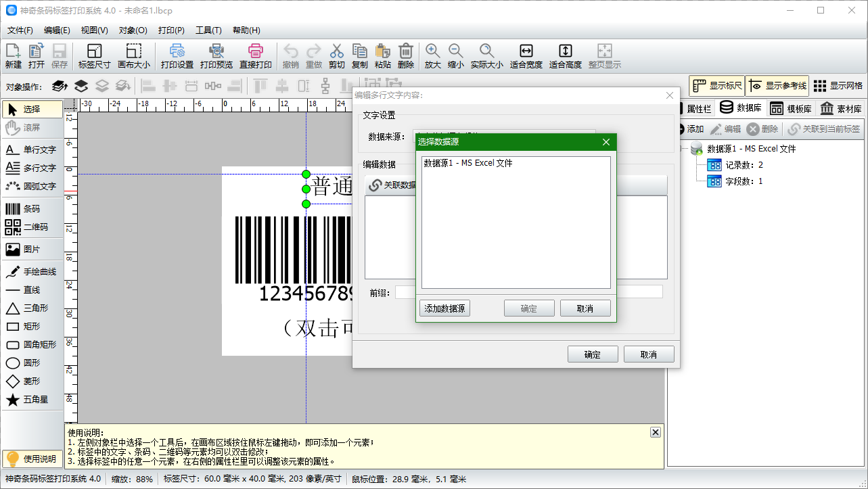Open 打印预览 print preview

pos(216,55)
